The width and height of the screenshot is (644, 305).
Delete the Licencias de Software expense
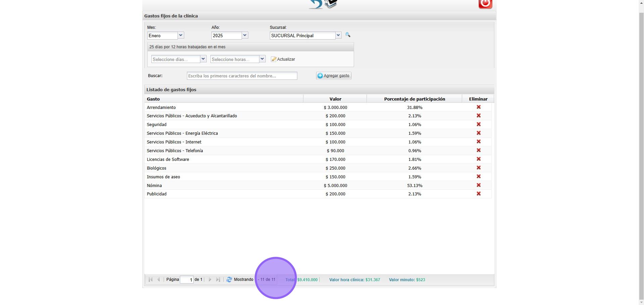point(479,159)
